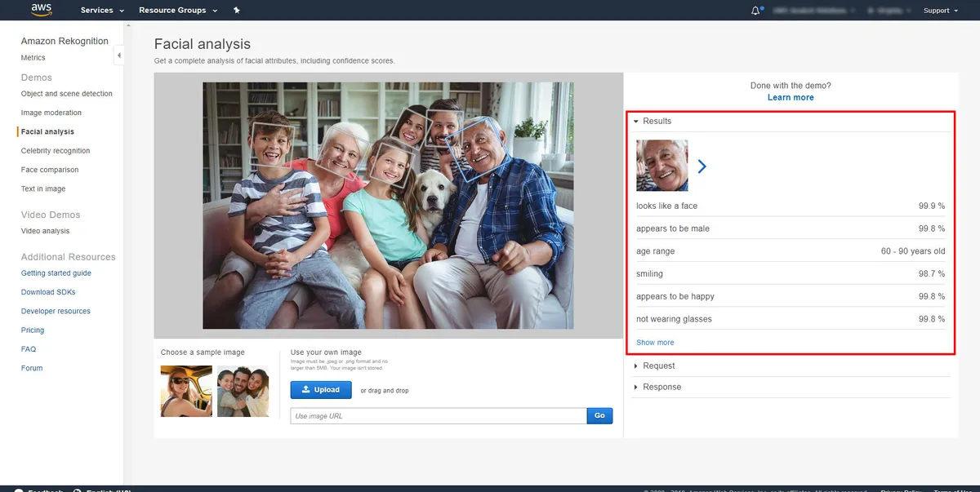
Task: Click the Show more link
Action: (x=655, y=343)
